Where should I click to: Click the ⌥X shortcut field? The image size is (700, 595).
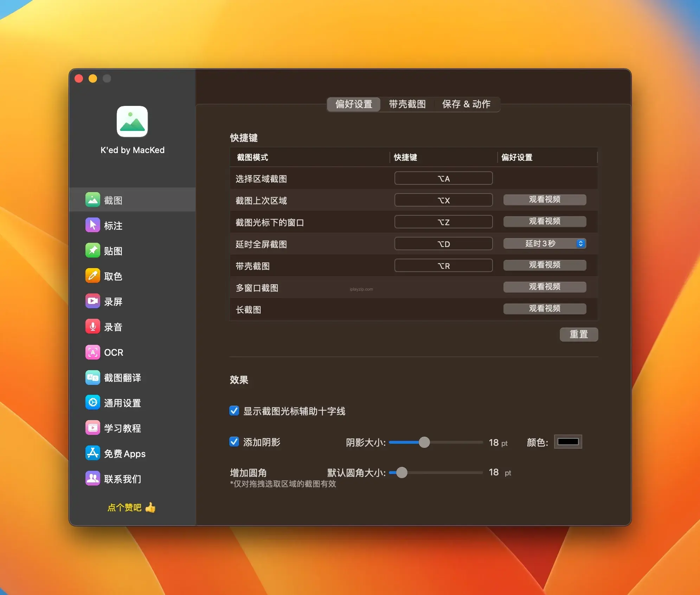443,200
